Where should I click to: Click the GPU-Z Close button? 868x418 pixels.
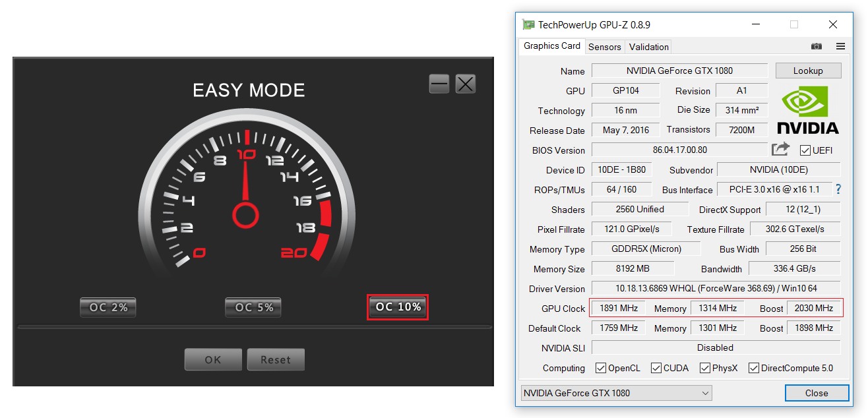click(x=817, y=393)
